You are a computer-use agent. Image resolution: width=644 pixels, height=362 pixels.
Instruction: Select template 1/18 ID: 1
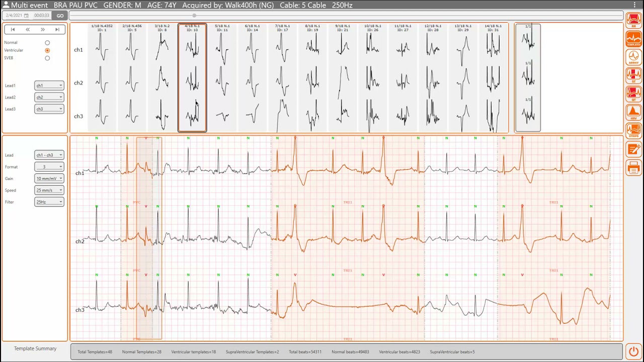pyautogui.click(x=102, y=78)
